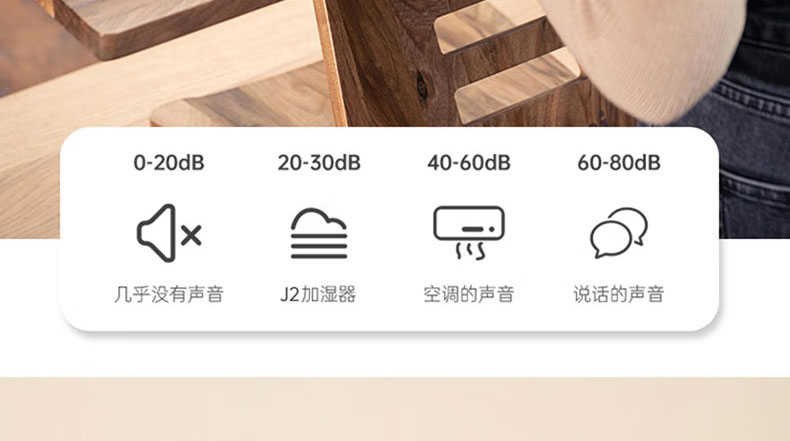790x441 pixels.
Task: Click the mist lines under the cloud
Action: 319,246
